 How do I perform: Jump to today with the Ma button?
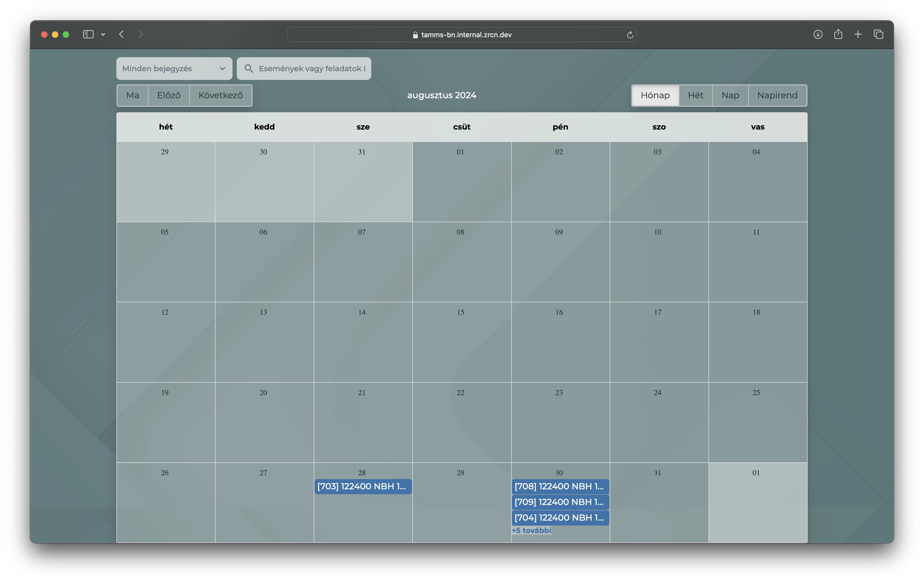tap(133, 95)
